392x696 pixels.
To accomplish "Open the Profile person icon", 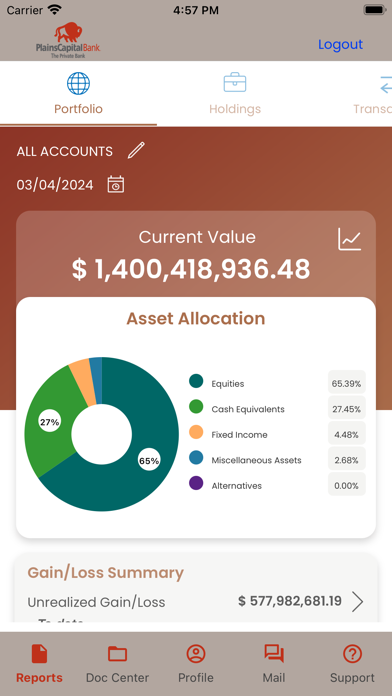I will [x=196, y=654].
